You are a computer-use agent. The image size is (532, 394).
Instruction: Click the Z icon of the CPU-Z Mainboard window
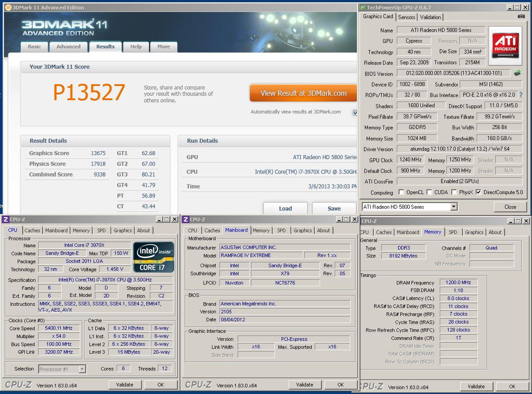[186, 219]
